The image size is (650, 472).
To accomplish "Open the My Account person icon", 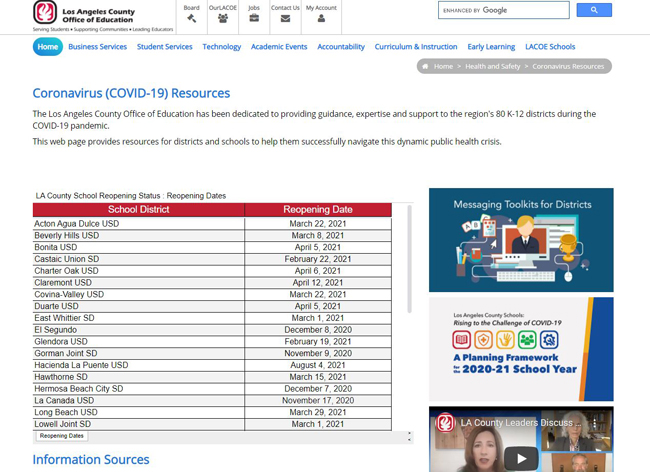I will pos(321,18).
